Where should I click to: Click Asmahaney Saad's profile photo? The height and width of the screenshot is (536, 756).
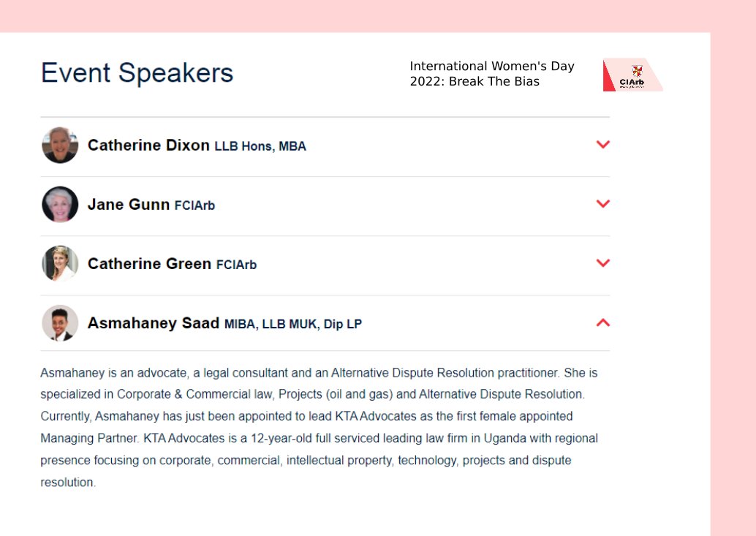tap(60, 323)
